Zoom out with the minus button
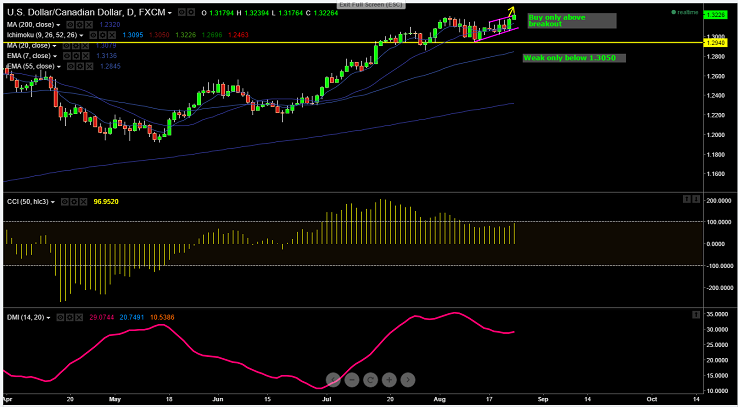 tap(352, 380)
